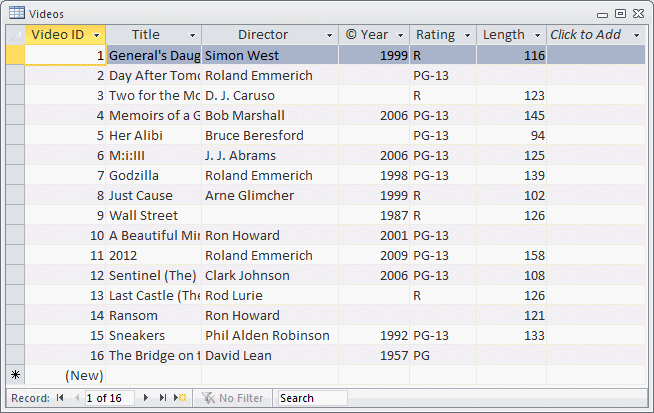Click the 1987 year cell
This screenshot has height=413, width=654.
(374, 215)
